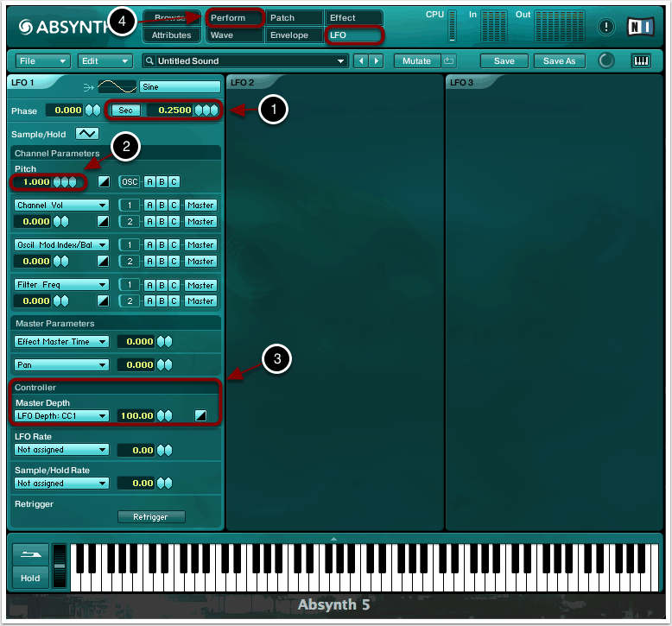Click the alert exclamation icon in header
Image resolution: width=672 pixels, height=626 pixels.
pos(607,27)
